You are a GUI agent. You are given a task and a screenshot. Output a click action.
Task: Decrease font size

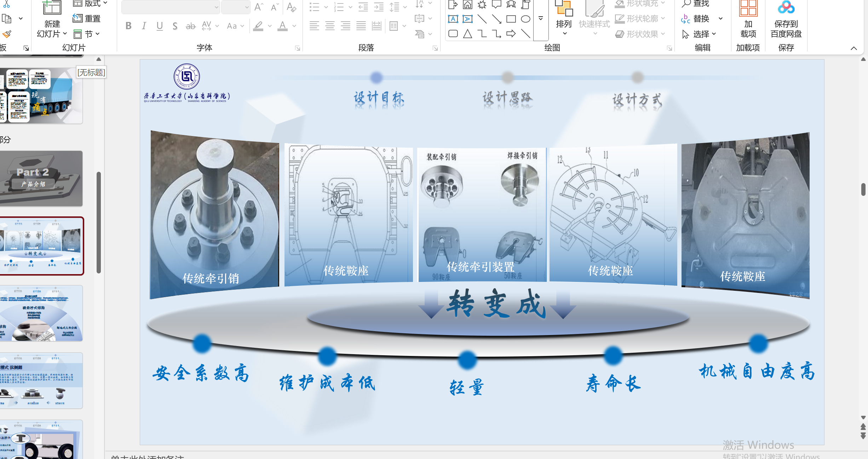click(x=275, y=7)
